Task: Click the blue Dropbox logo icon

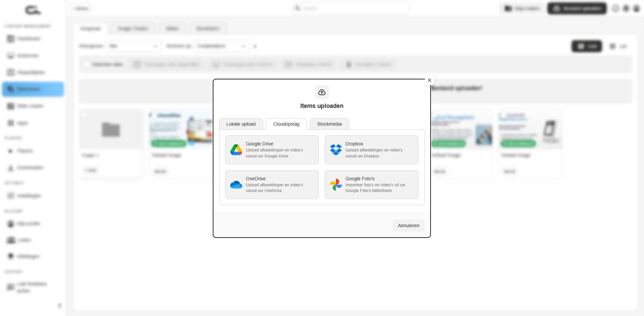Action: click(x=336, y=150)
